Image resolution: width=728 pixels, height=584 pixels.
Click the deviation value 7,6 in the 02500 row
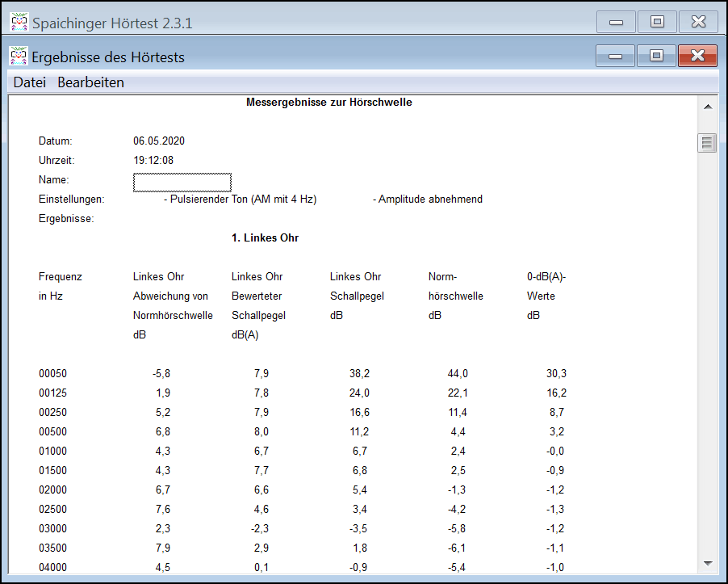pos(163,509)
